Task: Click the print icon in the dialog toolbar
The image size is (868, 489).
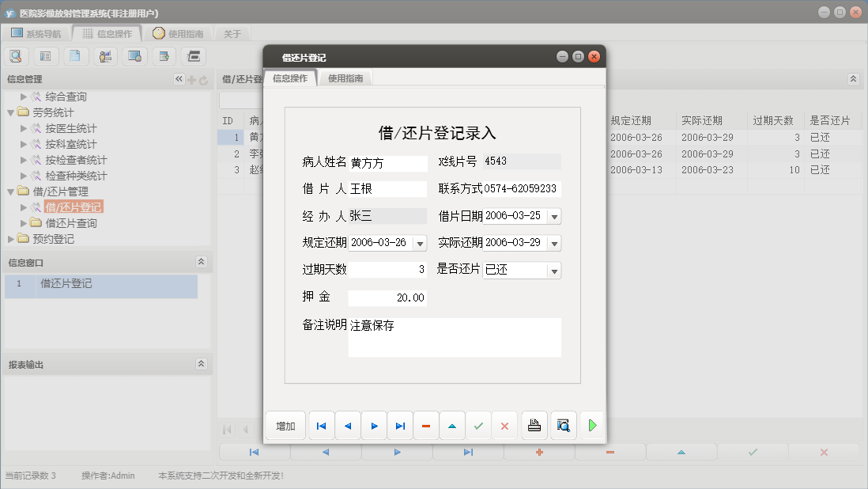Action: click(534, 426)
